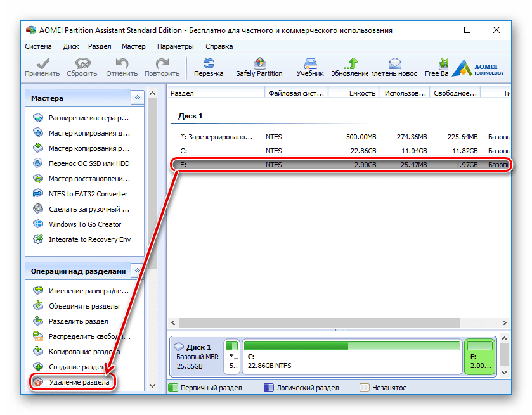This screenshot has width=532, height=415.
Task: Open the Параметры menu
Action: 175,46
